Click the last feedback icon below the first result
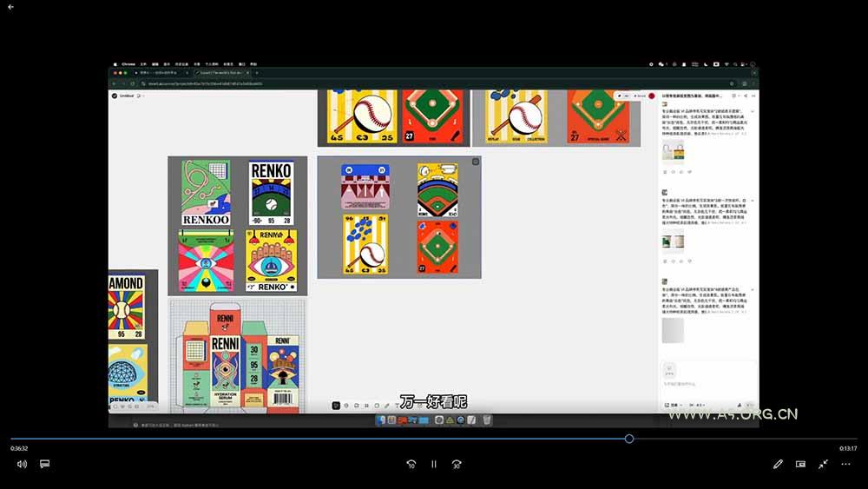Image resolution: width=868 pixels, height=489 pixels. pyautogui.click(x=690, y=172)
